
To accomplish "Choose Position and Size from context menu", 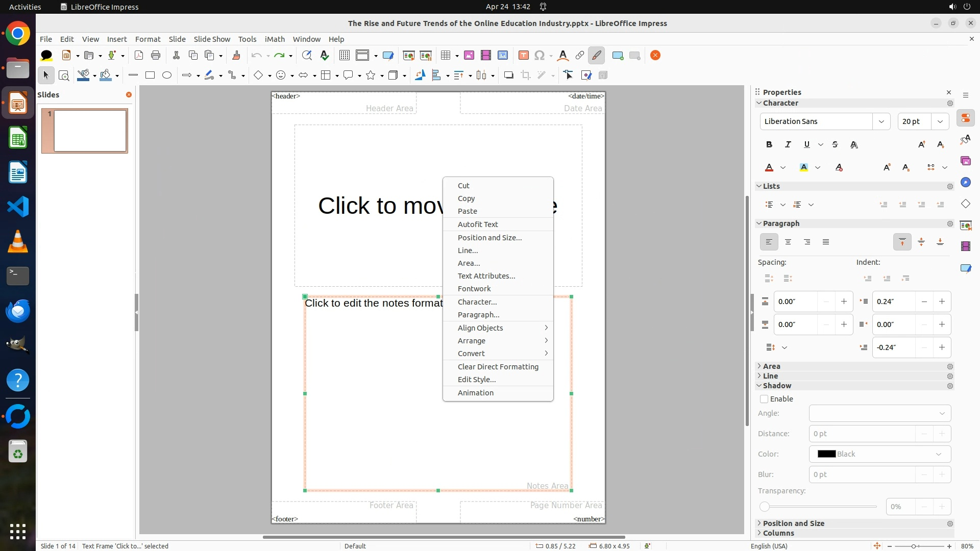I will pyautogui.click(x=489, y=238).
